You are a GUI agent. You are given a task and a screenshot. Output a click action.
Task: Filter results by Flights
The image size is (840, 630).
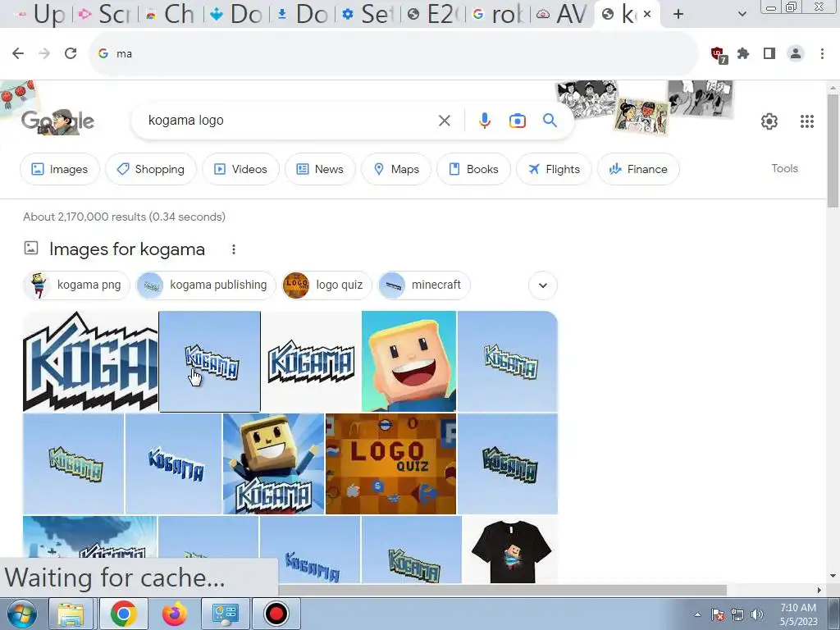(x=554, y=169)
